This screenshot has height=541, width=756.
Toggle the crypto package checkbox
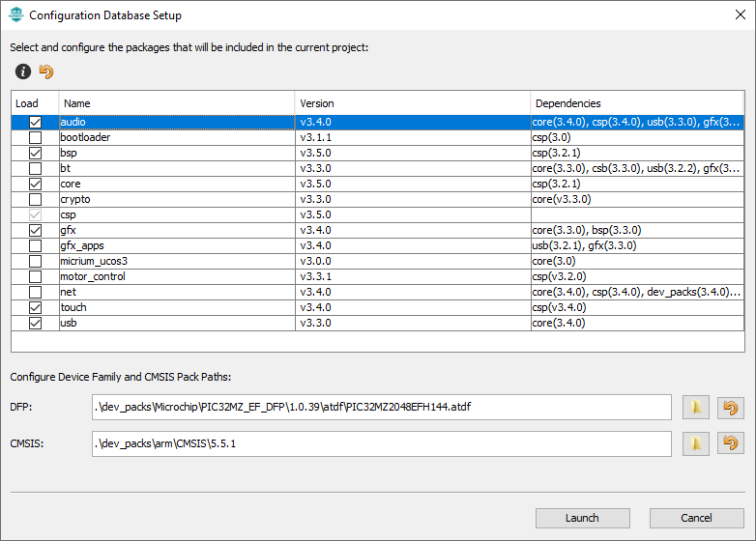point(36,199)
